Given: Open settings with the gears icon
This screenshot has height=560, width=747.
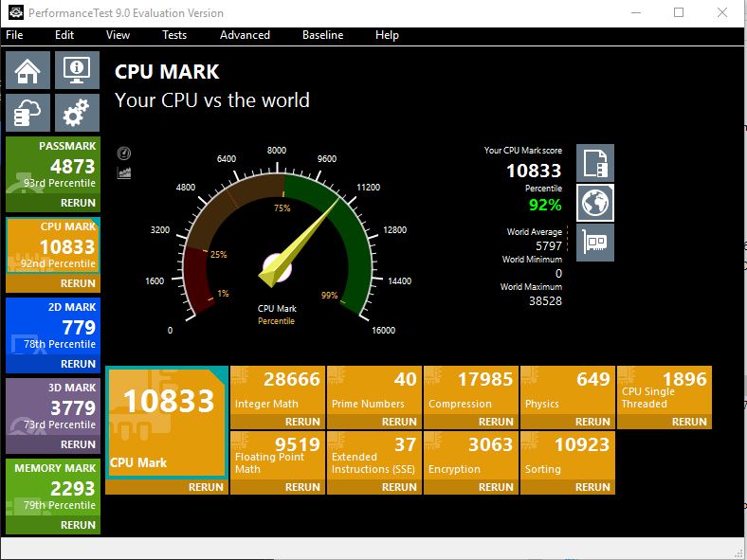Looking at the screenshot, I should pyautogui.click(x=77, y=114).
